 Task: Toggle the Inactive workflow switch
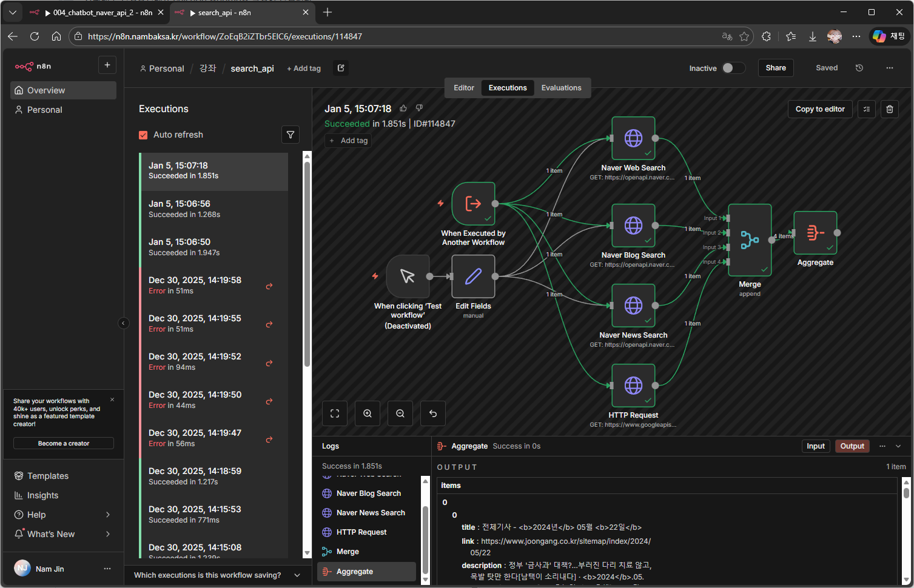click(x=733, y=68)
